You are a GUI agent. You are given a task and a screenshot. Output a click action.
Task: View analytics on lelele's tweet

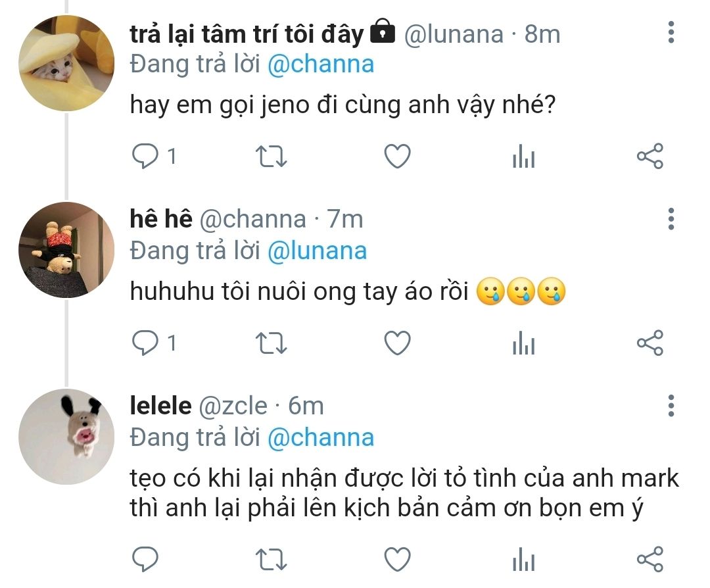click(x=523, y=559)
